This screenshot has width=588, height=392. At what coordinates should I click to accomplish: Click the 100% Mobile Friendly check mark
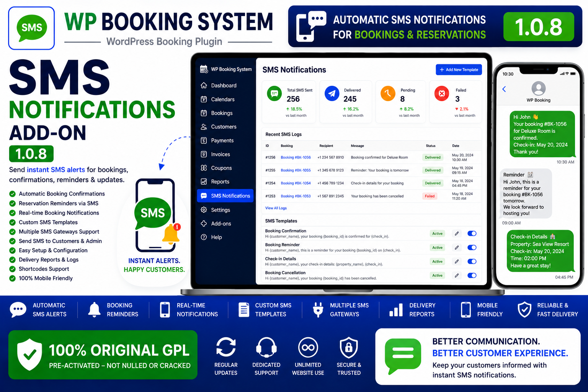coord(13,278)
